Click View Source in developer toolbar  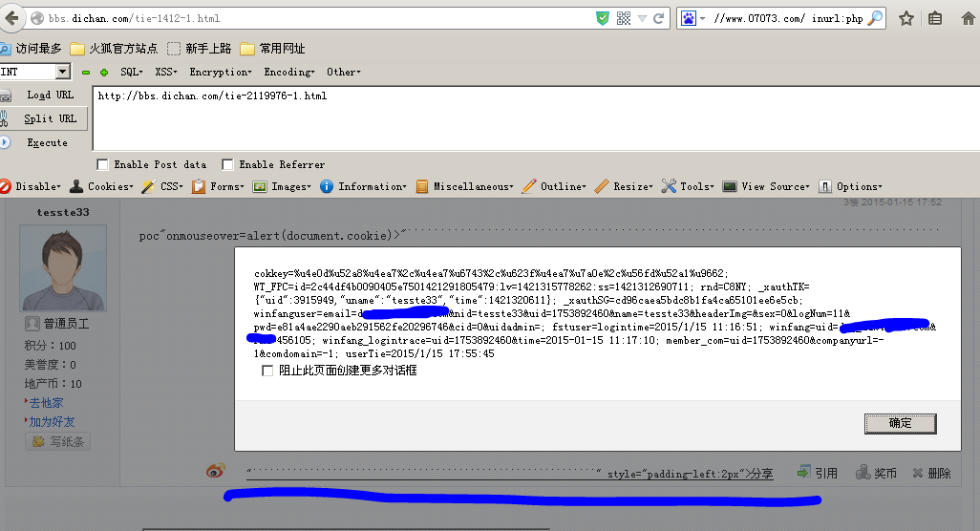click(x=766, y=186)
